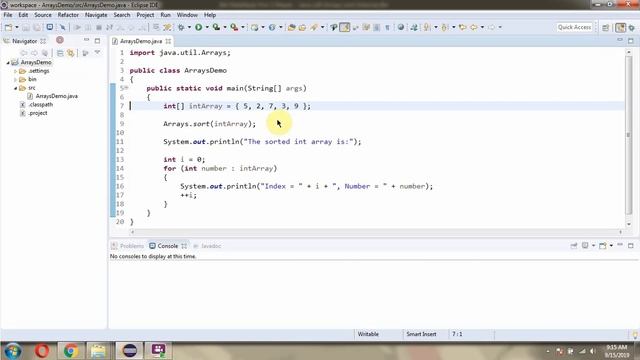Viewport: 640px width, 360px height.
Task: Click the Search flashlight toolbar icon
Action: click(x=314, y=27)
